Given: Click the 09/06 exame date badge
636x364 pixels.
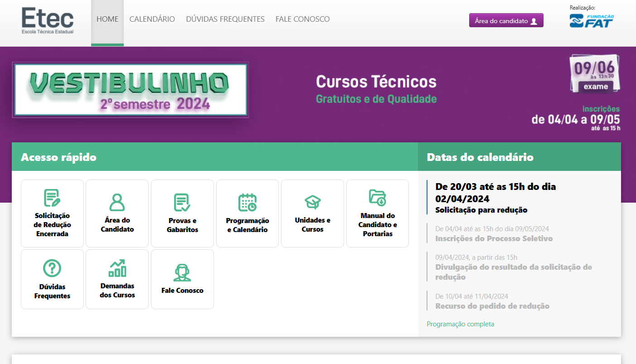Looking at the screenshot, I should pyautogui.click(x=595, y=74).
